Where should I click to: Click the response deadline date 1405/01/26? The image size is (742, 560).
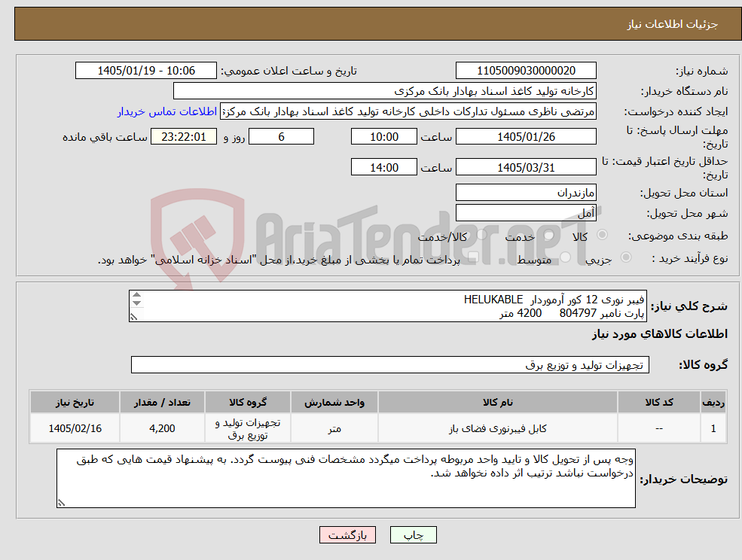point(526,137)
